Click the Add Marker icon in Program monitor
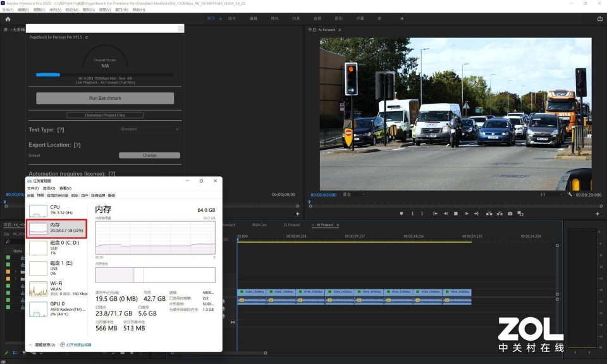Viewport: 607px width, 364px height. 401,214
